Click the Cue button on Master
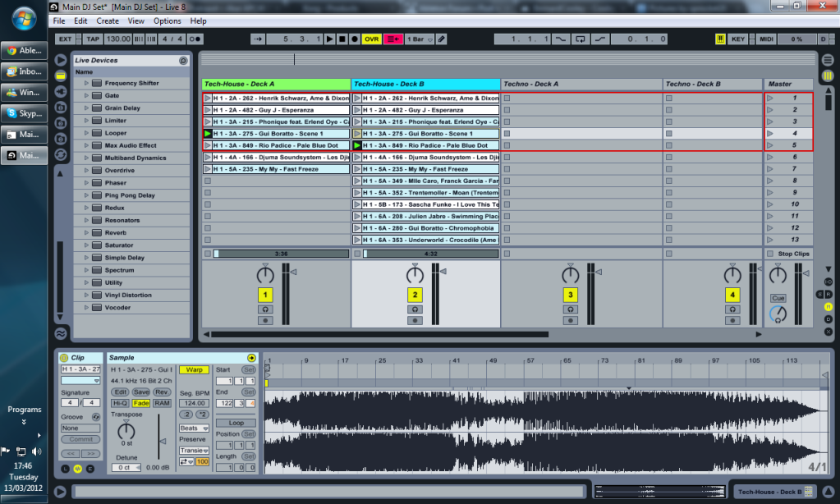Screen dimensions: 840x504 (x=778, y=298)
